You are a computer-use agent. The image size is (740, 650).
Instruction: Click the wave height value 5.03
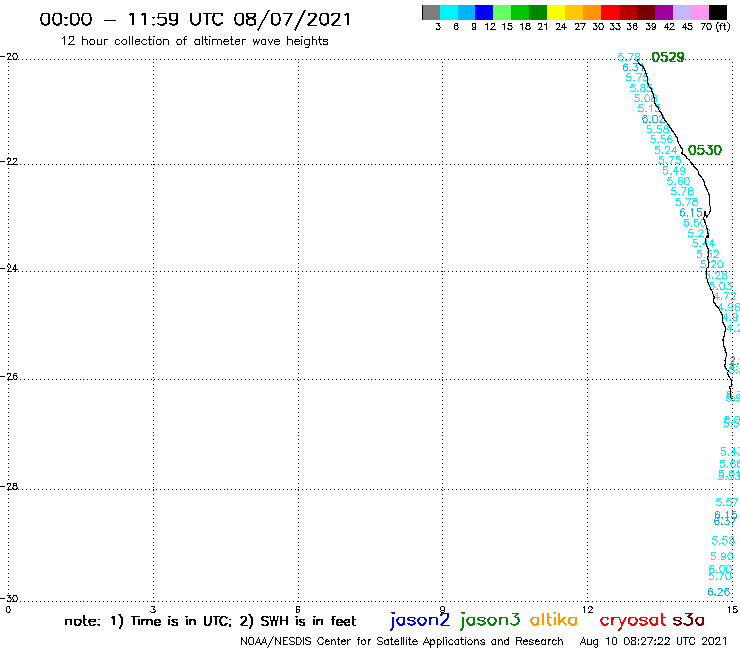pos(721,286)
